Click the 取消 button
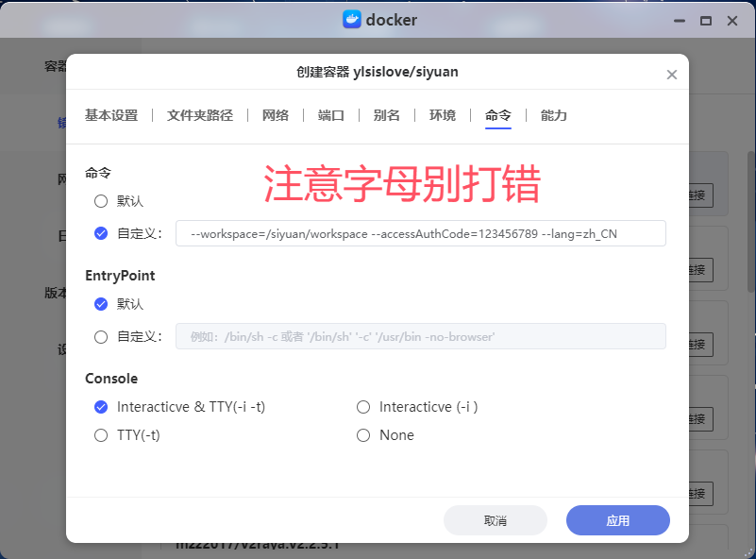The height and width of the screenshot is (559, 756). [495, 520]
